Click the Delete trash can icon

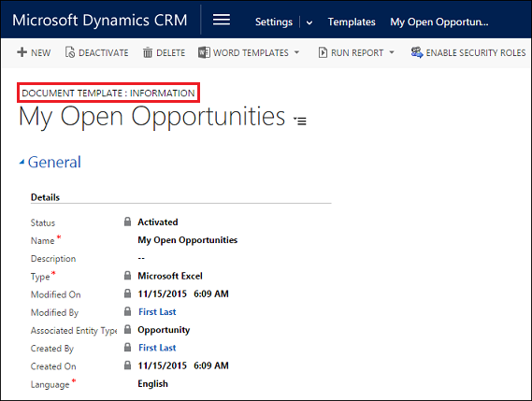coord(148,52)
